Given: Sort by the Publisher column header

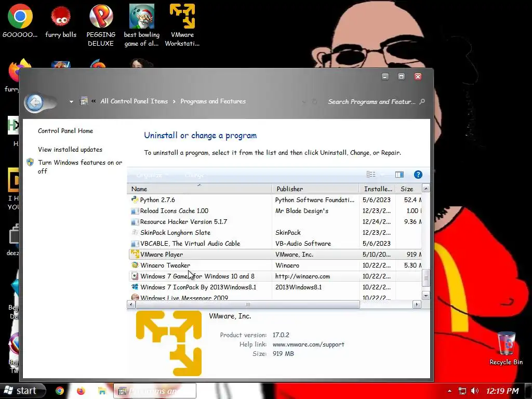Looking at the screenshot, I should pyautogui.click(x=315, y=189).
